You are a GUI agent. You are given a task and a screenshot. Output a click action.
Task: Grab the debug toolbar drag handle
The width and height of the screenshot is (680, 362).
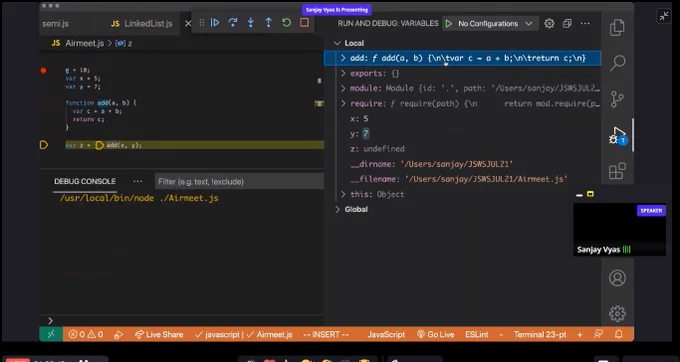(x=202, y=23)
